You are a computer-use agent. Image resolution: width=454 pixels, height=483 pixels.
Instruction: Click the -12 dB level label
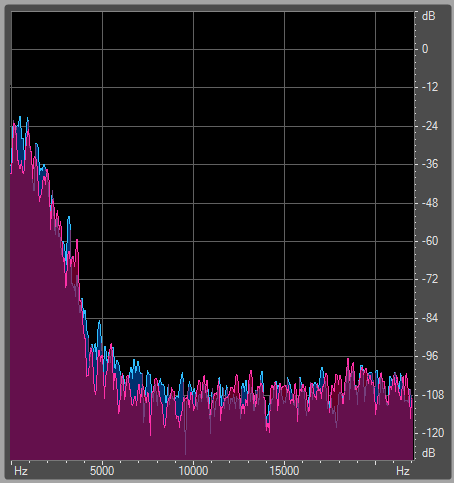coord(430,87)
